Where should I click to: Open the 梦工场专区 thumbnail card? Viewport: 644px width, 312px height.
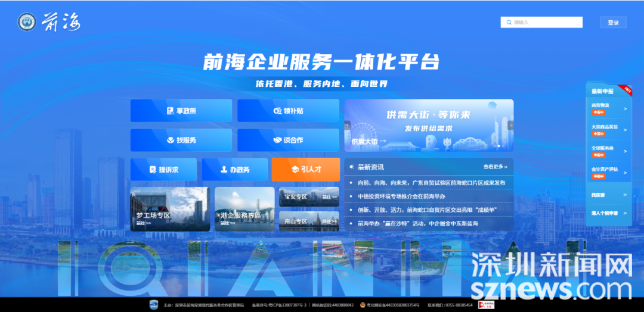170,209
